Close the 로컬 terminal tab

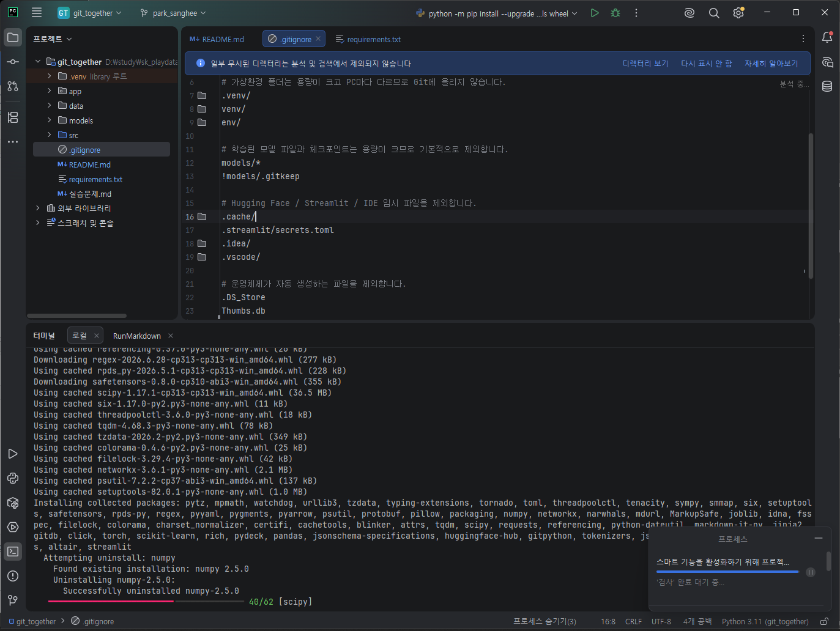(x=97, y=336)
